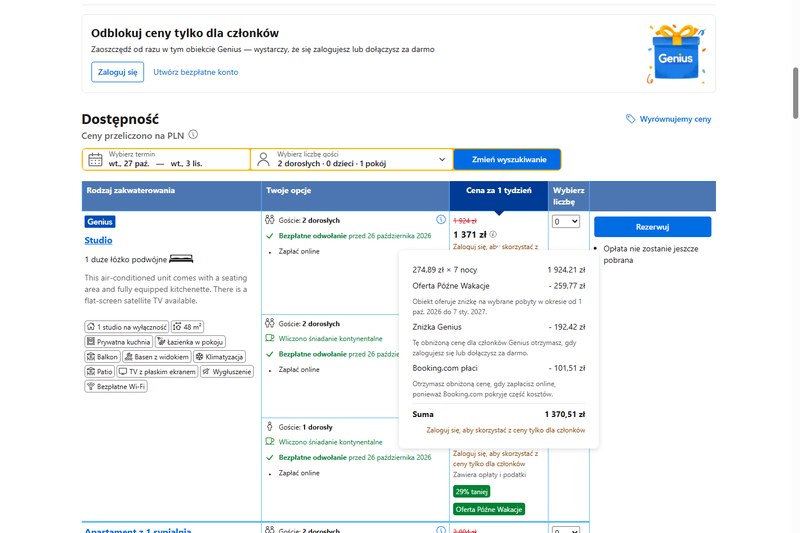Open the Studio room link
This screenshot has height=533, width=800.
pyautogui.click(x=98, y=240)
